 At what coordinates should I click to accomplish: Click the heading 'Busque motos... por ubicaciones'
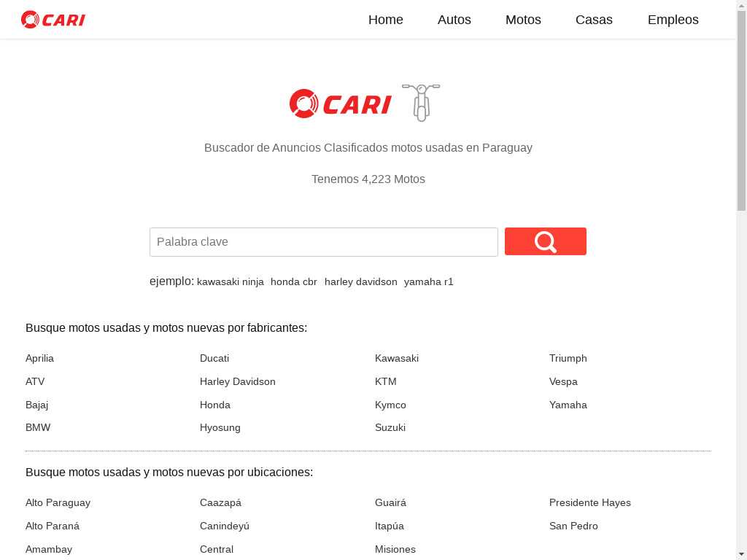pos(169,472)
